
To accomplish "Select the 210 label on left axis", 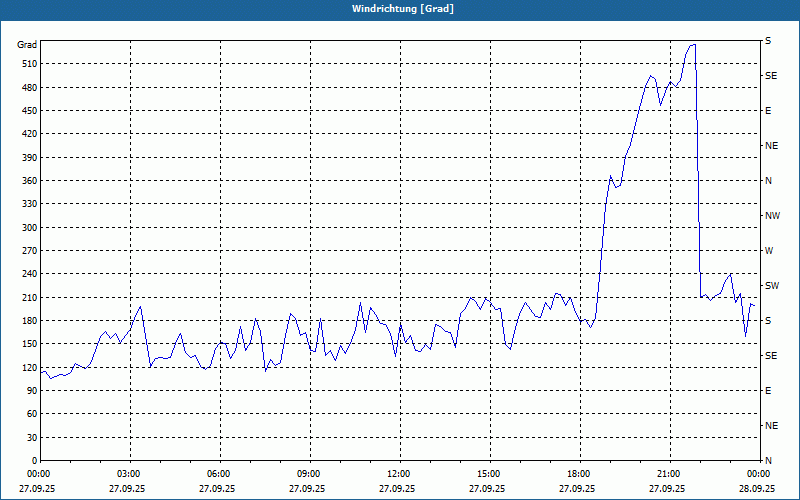I will coord(28,298).
